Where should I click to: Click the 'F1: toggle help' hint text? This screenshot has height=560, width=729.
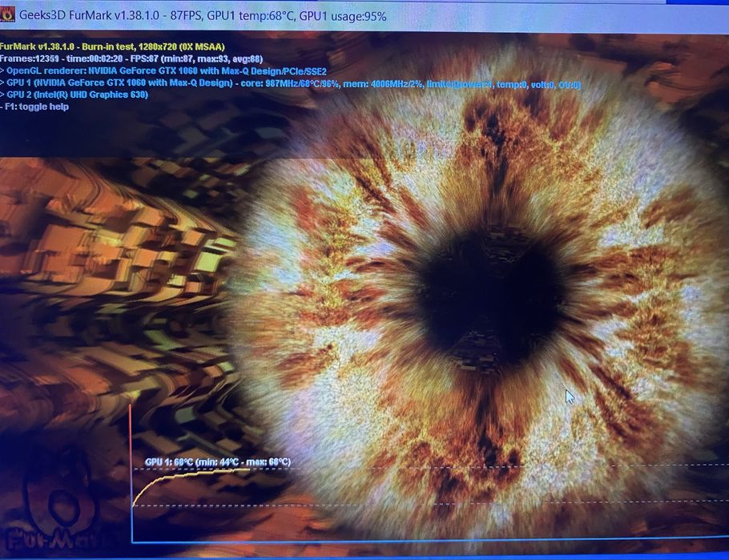[35, 107]
